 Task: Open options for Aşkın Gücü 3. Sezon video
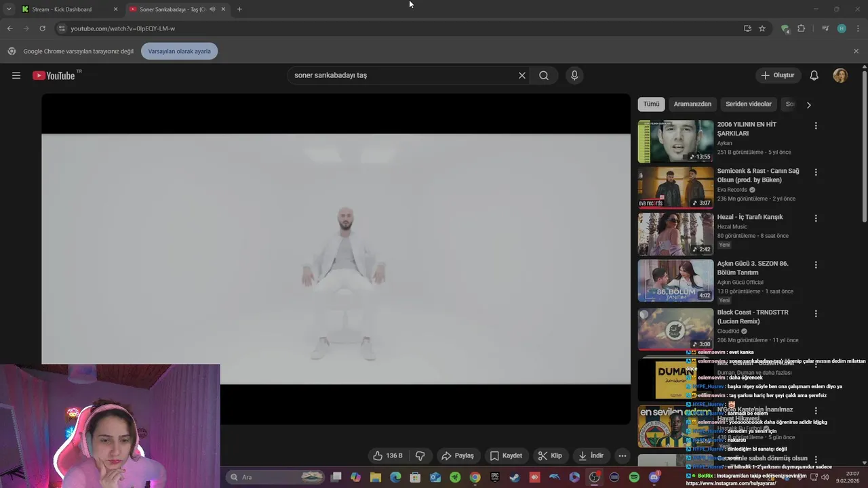816,264
